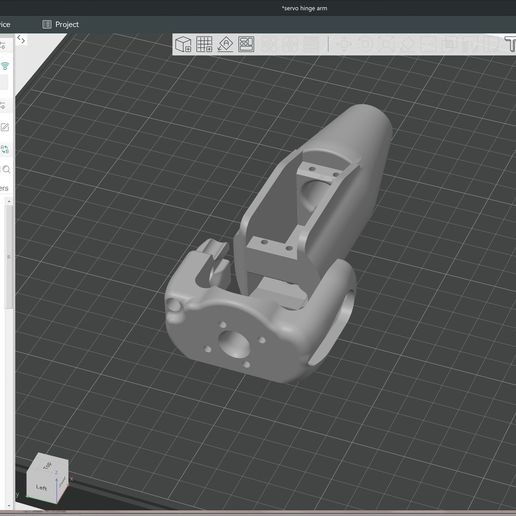
Task: Click the edit preset pencil icon
Action: coord(5,127)
